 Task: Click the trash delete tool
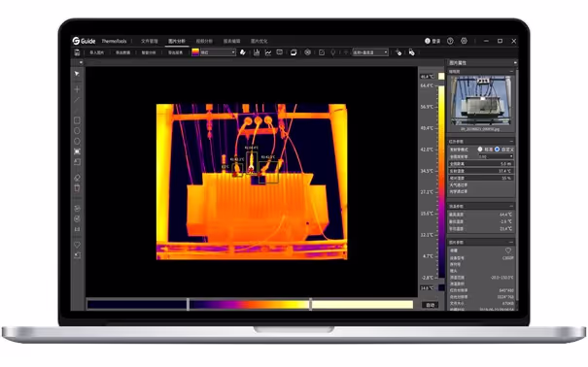77,187
